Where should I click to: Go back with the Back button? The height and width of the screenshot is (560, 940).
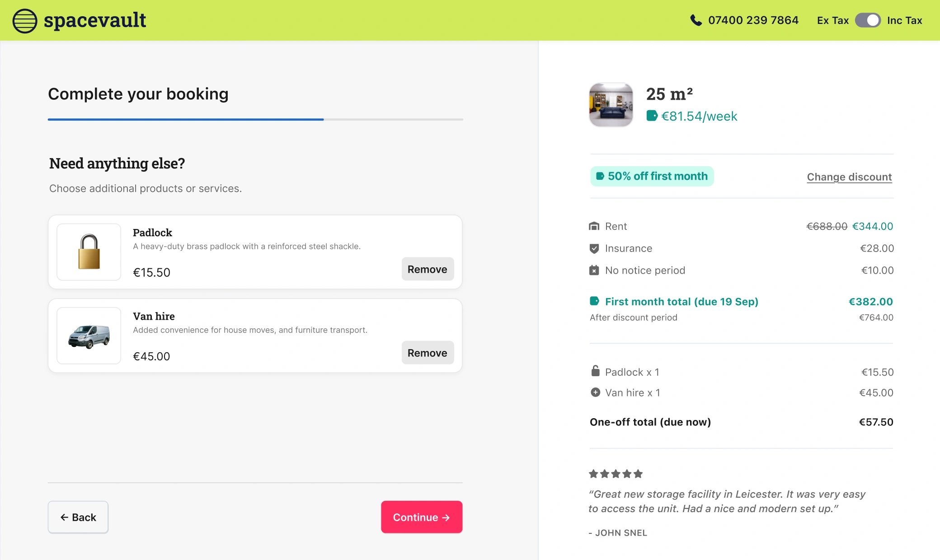coord(78,517)
